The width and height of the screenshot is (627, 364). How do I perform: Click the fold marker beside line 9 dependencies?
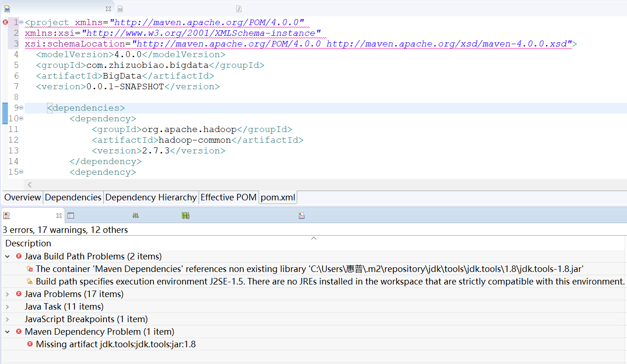pyautogui.click(x=22, y=107)
